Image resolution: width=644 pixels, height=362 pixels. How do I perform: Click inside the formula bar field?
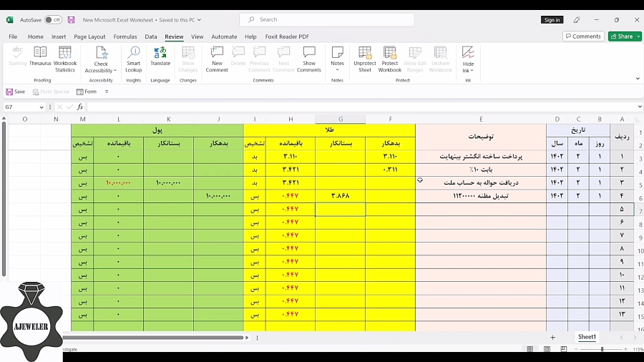point(361,107)
